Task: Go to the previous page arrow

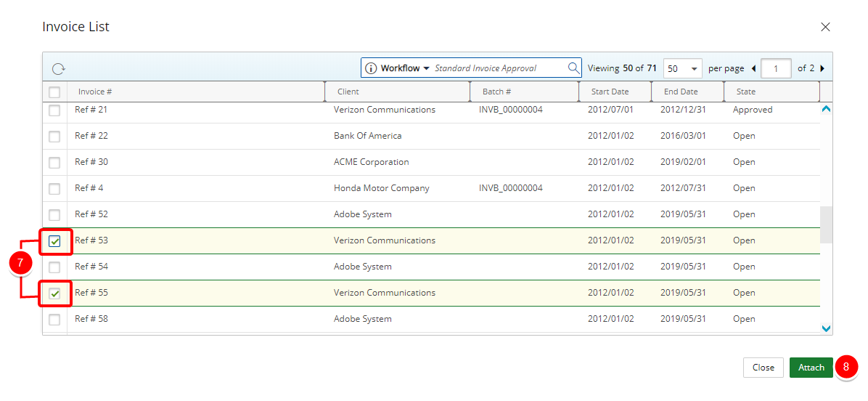Action: (753, 68)
